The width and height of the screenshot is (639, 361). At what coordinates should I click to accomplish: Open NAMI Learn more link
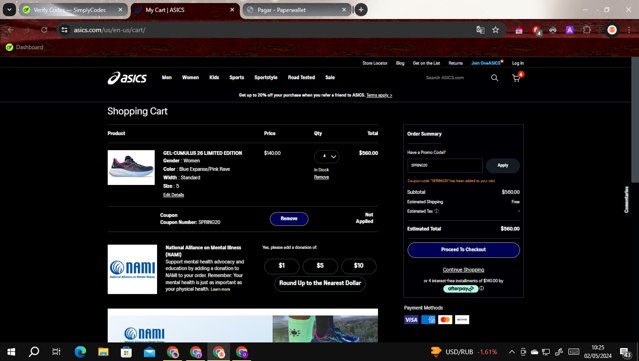pyautogui.click(x=220, y=289)
